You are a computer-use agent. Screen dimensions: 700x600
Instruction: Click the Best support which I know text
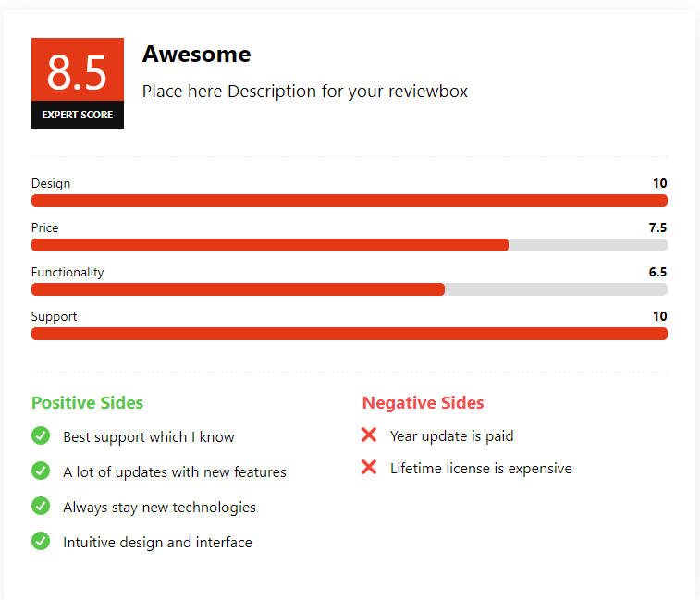tap(149, 437)
